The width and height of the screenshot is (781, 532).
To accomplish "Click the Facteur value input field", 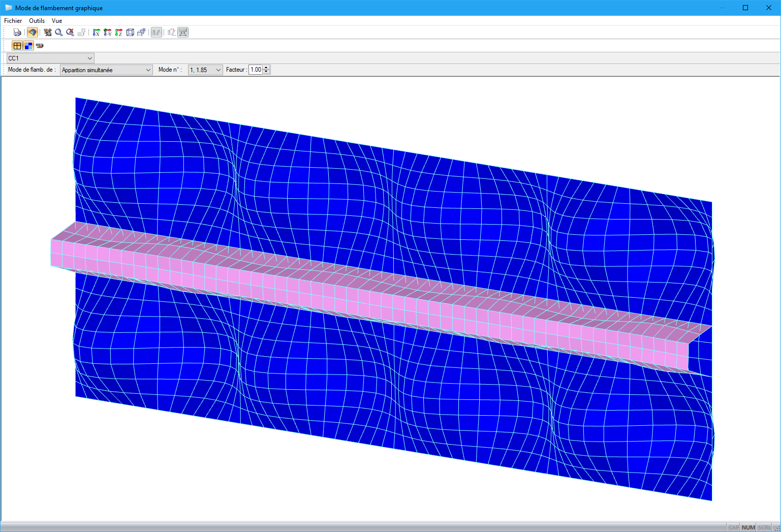I will click(x=256, y=70).
